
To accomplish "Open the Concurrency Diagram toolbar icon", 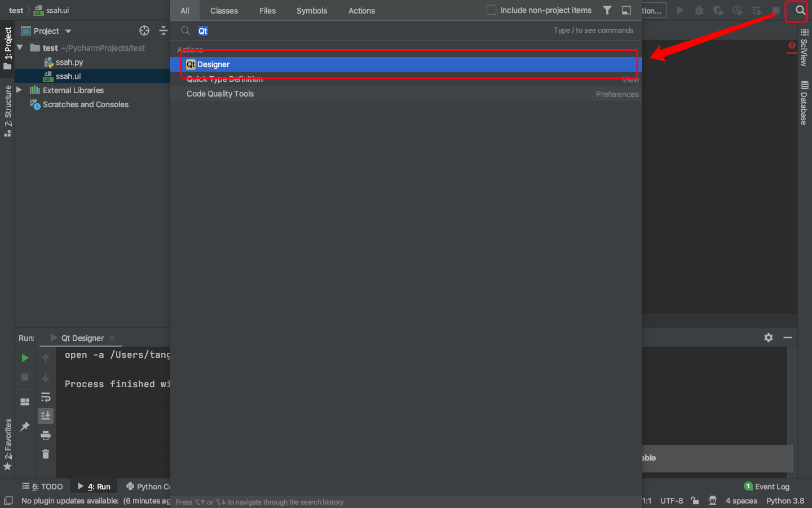I will pos(757,10).
